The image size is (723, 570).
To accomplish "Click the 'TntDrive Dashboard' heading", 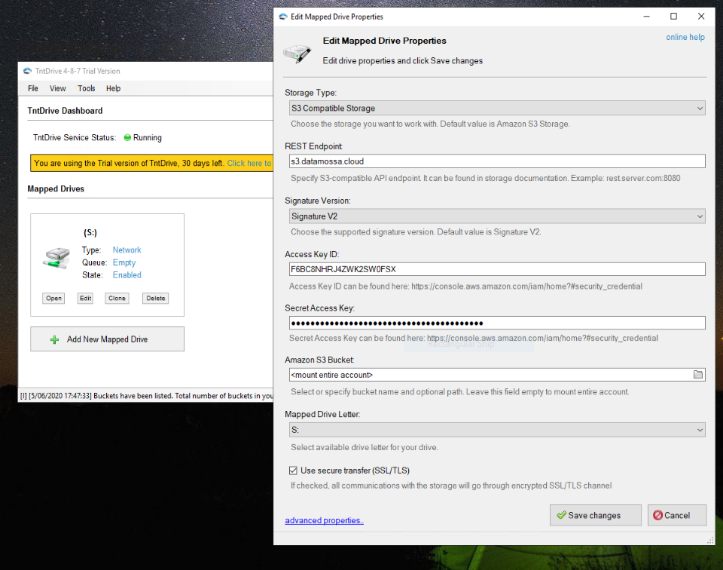I will [x=65, y=111].
